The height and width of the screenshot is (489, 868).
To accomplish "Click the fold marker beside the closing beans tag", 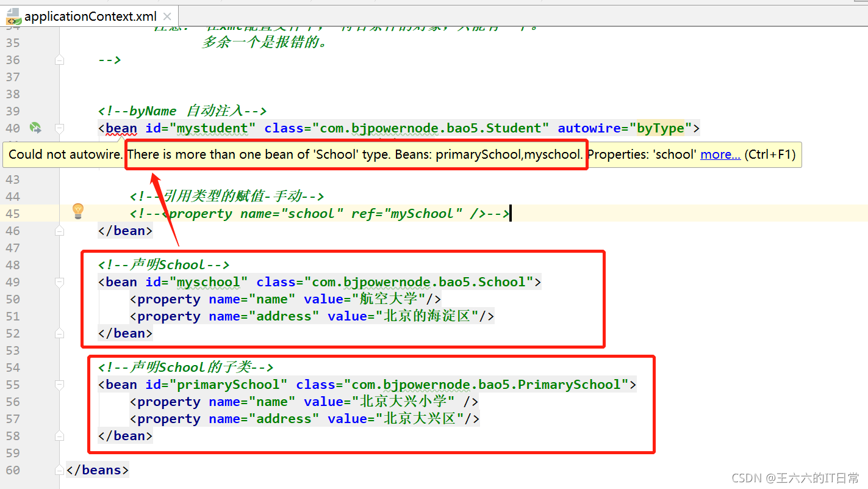I will [59, 470].
